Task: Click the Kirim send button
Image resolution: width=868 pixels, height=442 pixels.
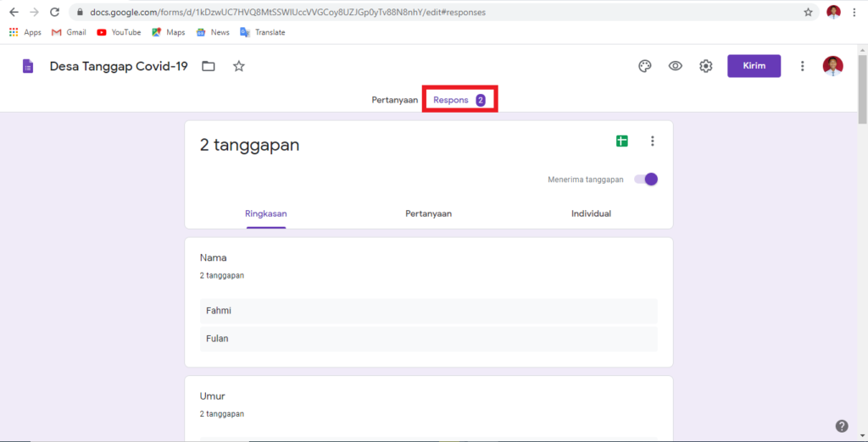Action: point(754,66)
